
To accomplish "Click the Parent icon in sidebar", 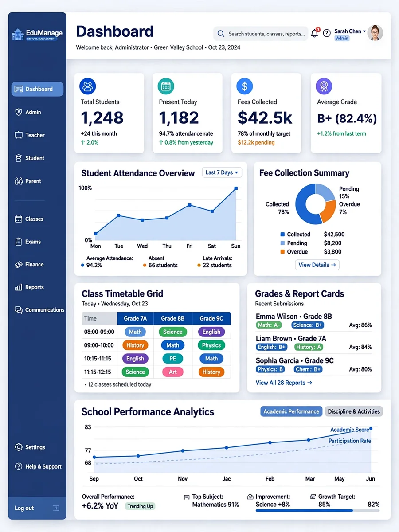I will (x=19, y=181).
